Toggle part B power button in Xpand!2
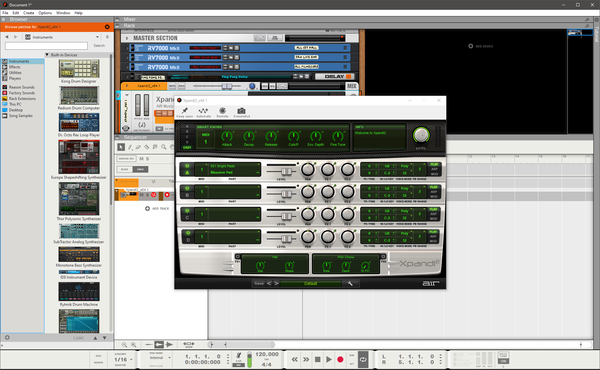 tap(187, 188)
